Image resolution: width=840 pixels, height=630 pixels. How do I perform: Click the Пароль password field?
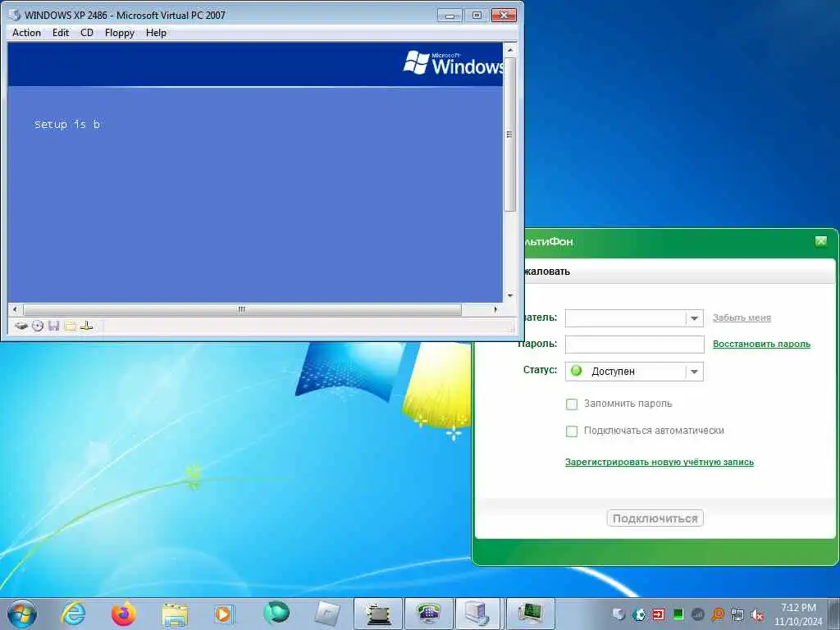634,345
